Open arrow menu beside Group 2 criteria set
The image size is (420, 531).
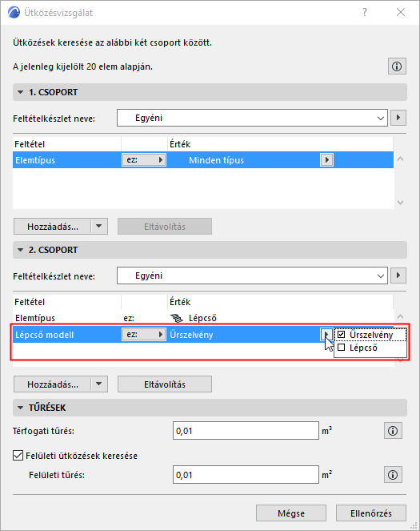click(x=398, y=276)
